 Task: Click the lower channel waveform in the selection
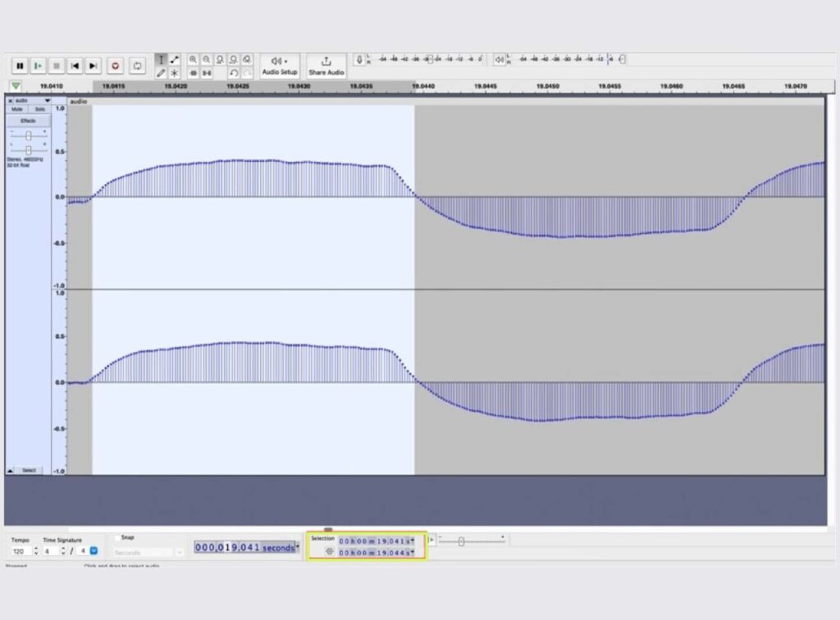(253, 382)
